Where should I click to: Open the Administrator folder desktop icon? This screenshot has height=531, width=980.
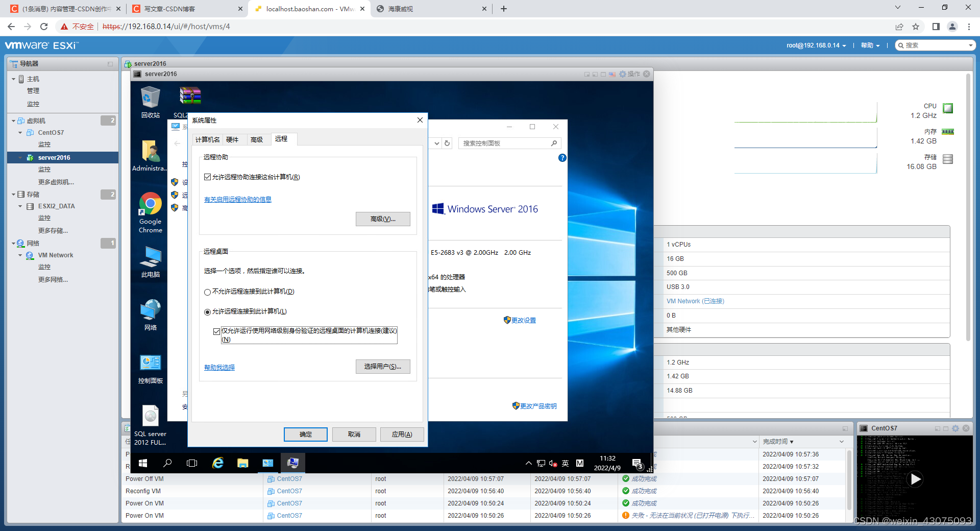pos(150,156)
